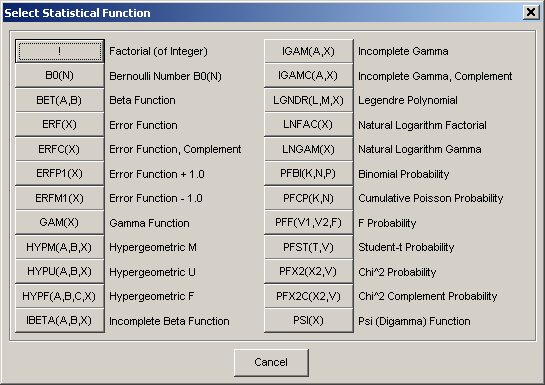
Task: Pick the PFST(T,V) Student-t button
Action: tap(309, 247)
